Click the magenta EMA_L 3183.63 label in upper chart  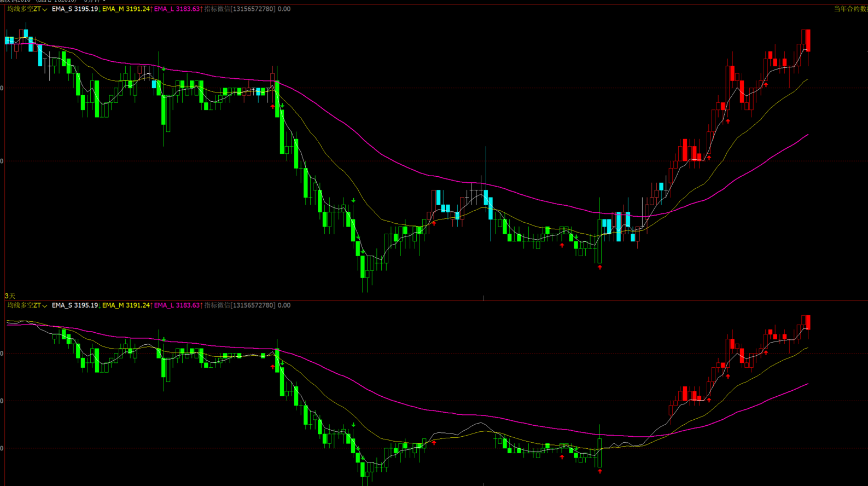177,9
